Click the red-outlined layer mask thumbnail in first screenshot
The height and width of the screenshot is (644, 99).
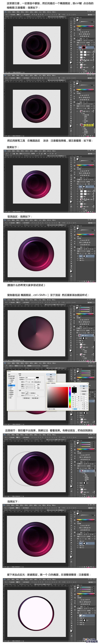[x=84, y=47]
